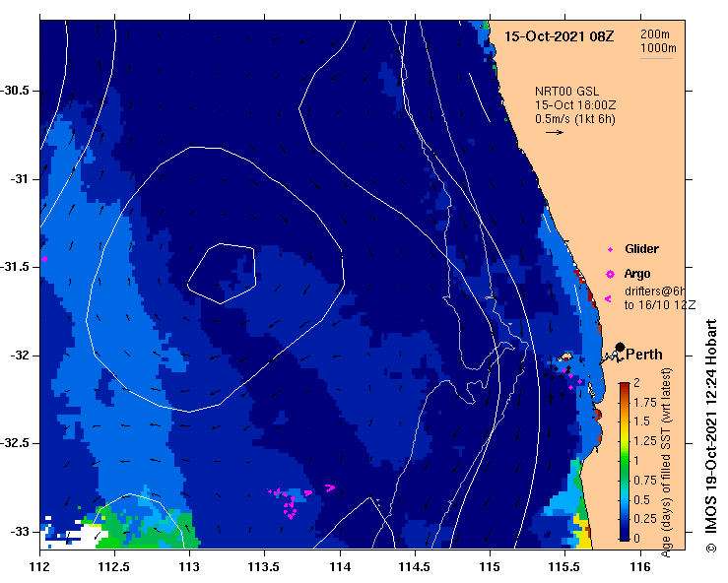Click the latitude label -30.5

tap(14, 91)
